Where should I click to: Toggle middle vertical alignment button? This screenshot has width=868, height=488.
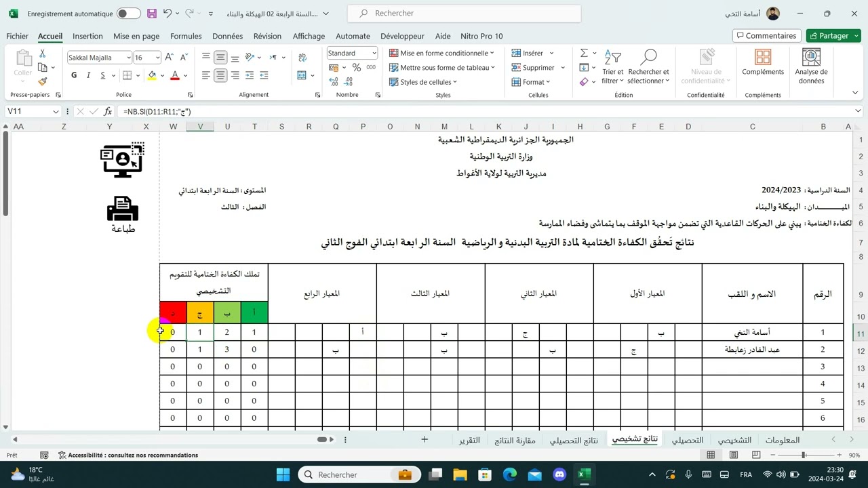220,58
